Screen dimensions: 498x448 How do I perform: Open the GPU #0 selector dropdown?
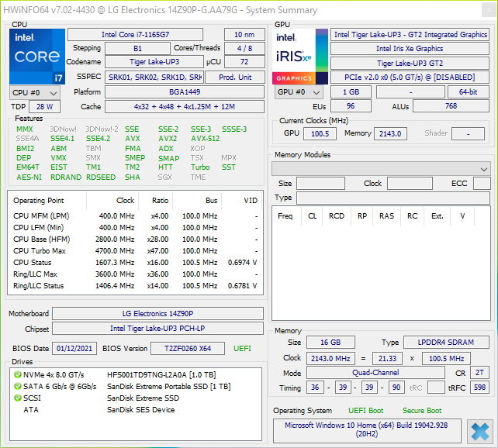click(x=299, y=92)
